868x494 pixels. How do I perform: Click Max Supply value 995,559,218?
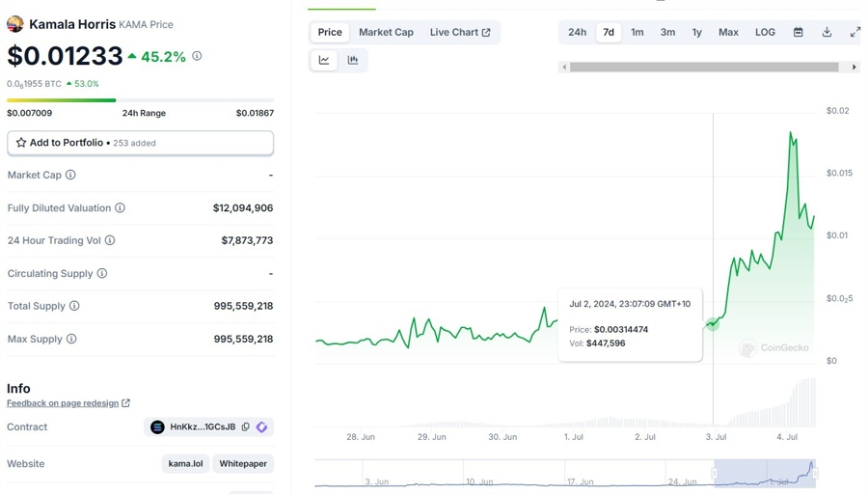click(x=244, y=339)
